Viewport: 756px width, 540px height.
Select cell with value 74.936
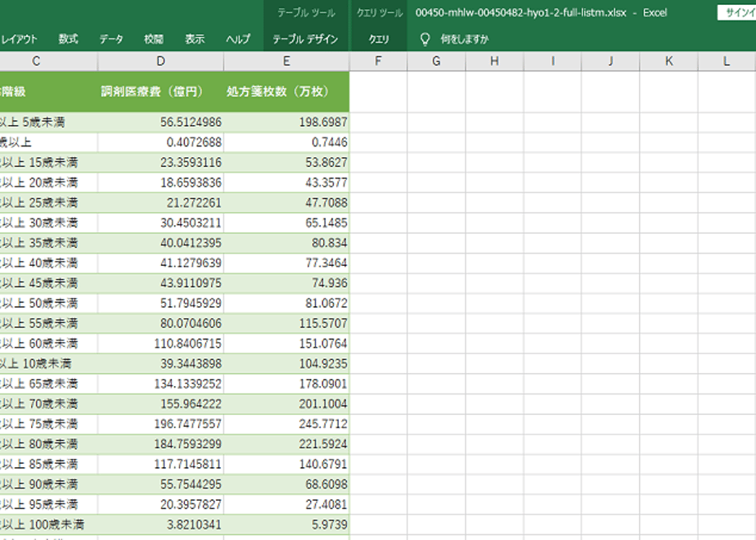coord(286,283)
